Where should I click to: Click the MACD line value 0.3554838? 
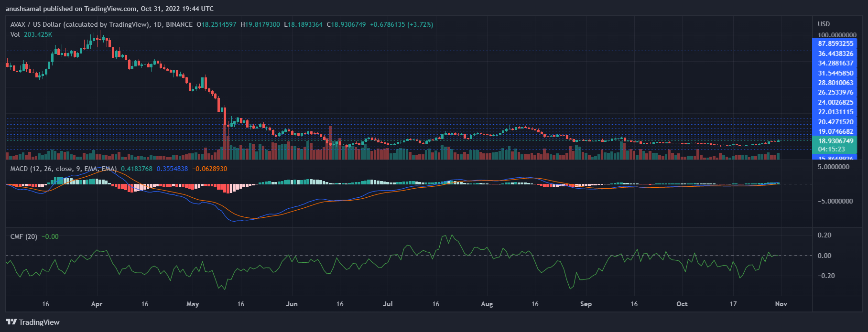point(173,169)
